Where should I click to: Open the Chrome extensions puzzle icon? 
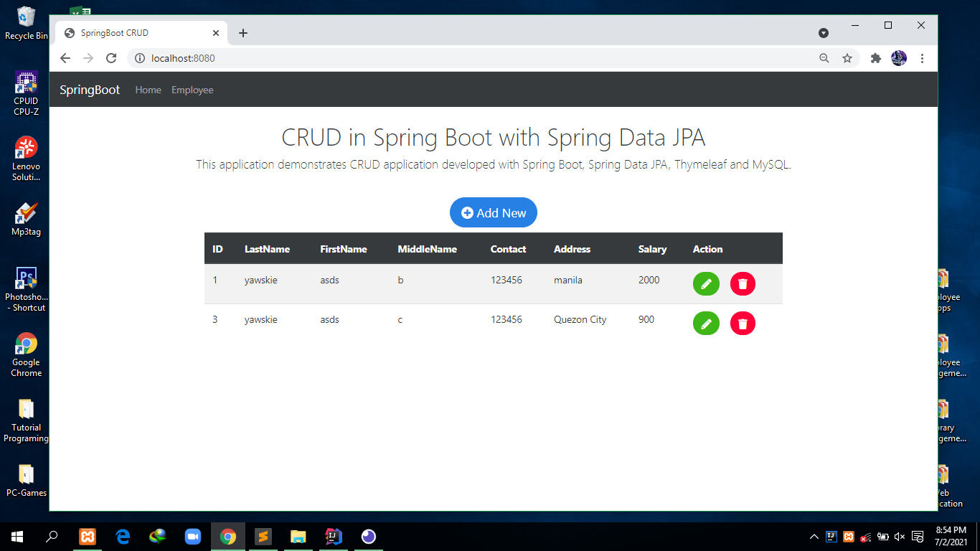click(875, 58)
